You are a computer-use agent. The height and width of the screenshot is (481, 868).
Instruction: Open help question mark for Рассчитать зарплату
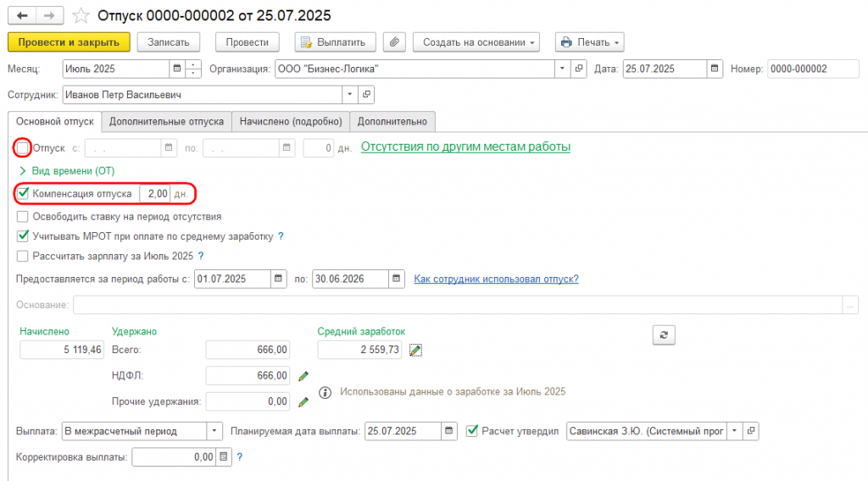tap(201, 256)
